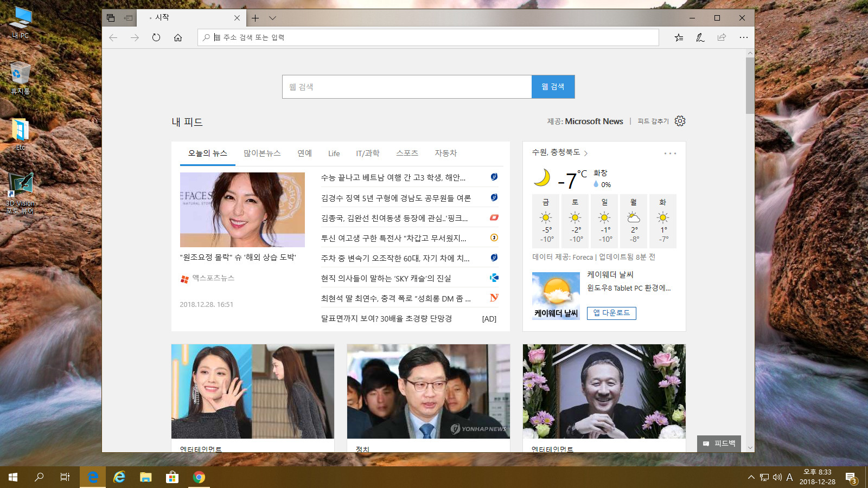
Task: Click the Windows Start button
Action: (13, 477)
